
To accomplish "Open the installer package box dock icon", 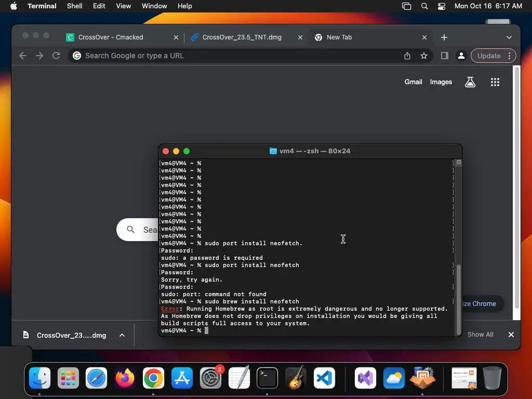I will 422,378.
